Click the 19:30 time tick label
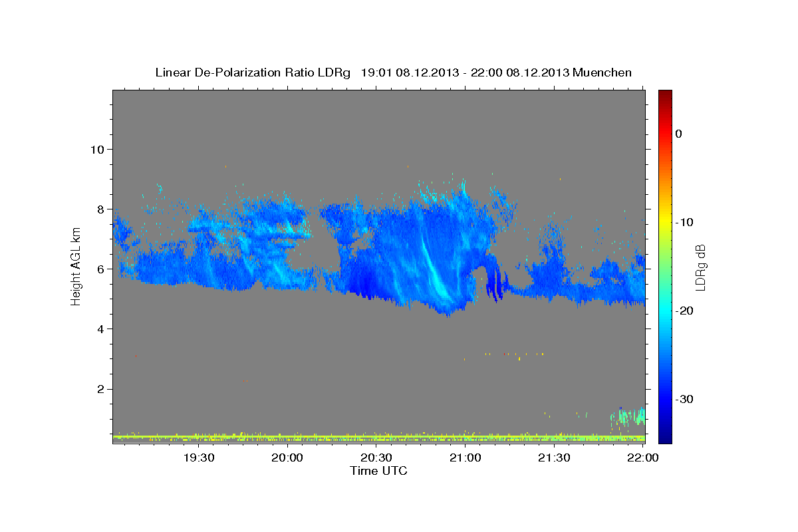The image size is (798, 532). pos(199,458)
